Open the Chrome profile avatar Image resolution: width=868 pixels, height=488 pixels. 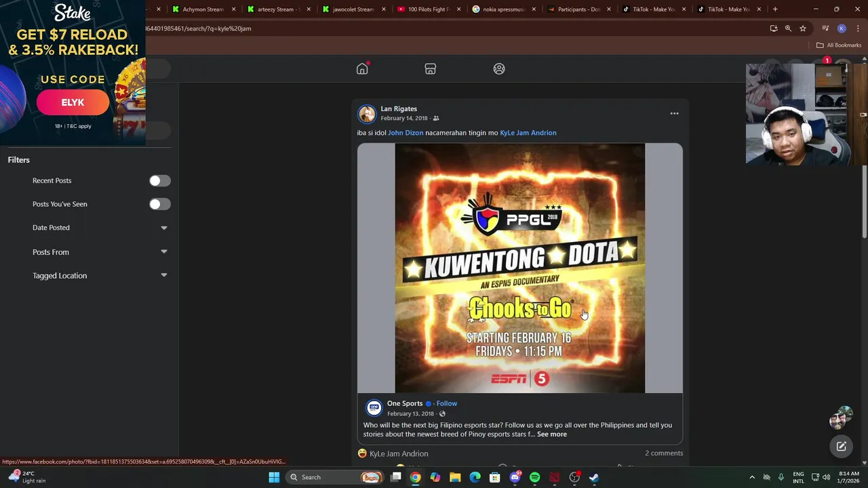(842, 28)
